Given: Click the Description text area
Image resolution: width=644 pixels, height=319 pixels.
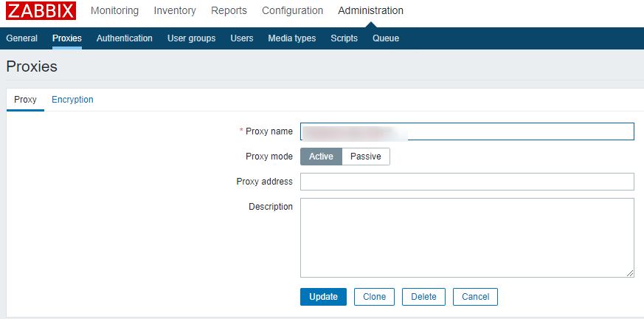Looking at the screenshot, I should click(467, 237).
